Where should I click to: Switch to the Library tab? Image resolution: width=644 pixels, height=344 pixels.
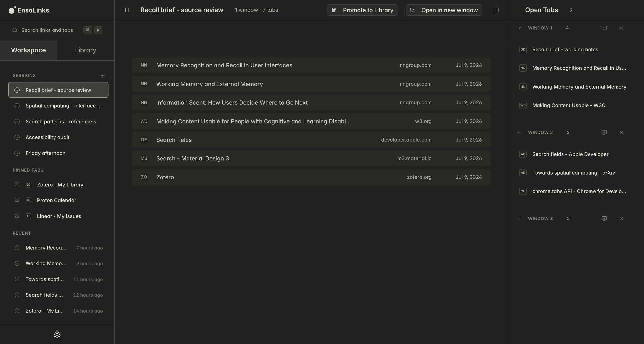pos(85,50)
